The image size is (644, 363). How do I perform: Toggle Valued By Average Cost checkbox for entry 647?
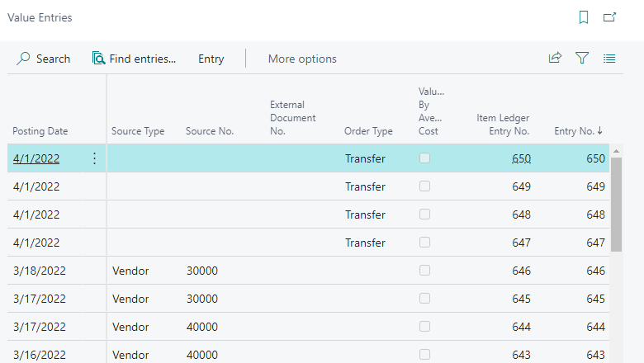click(x=424, y=242)
